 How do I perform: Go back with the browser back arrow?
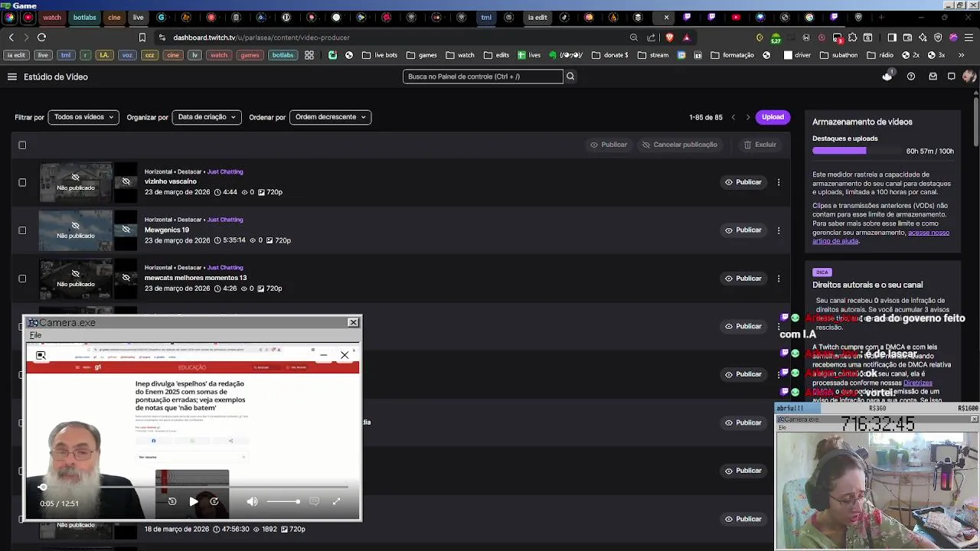point(11,37)
